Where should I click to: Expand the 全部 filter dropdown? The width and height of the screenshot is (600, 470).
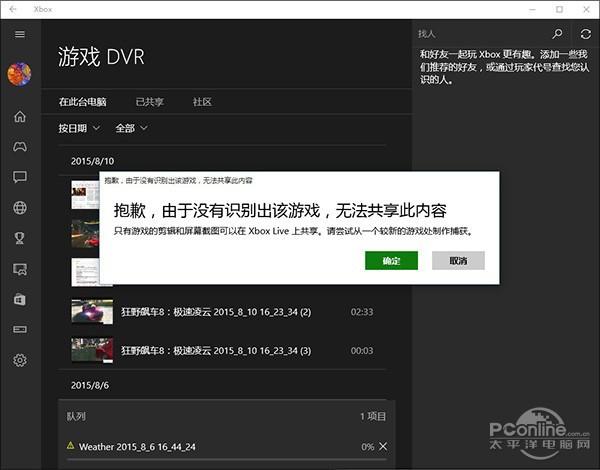[131, 128]
